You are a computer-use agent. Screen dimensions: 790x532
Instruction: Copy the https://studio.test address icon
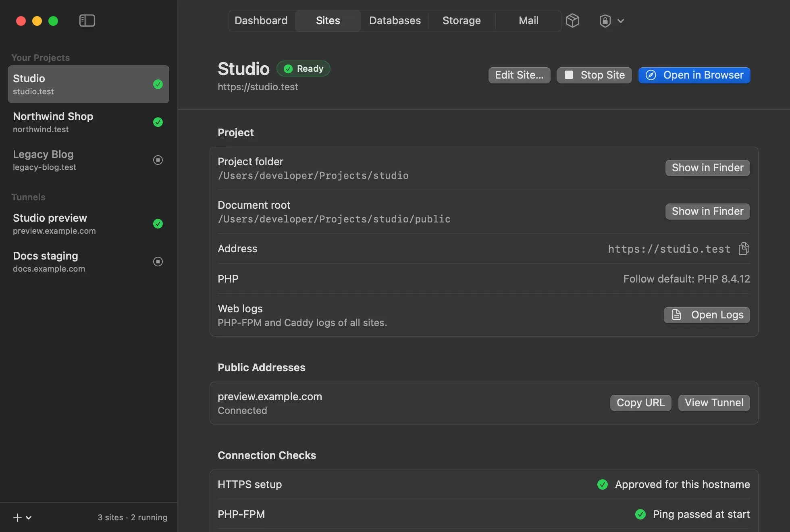coord(744,249)
